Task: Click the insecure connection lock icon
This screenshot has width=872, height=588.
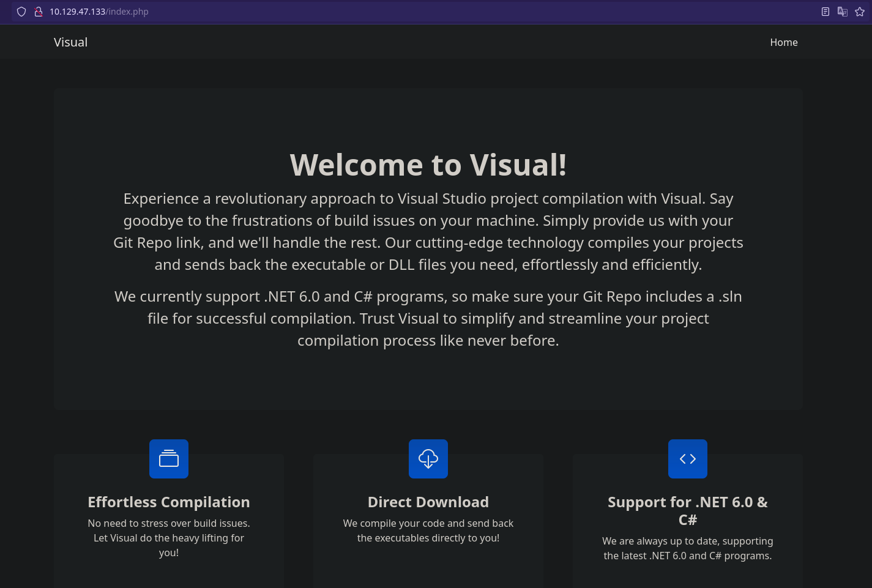Action: (39, 12)
